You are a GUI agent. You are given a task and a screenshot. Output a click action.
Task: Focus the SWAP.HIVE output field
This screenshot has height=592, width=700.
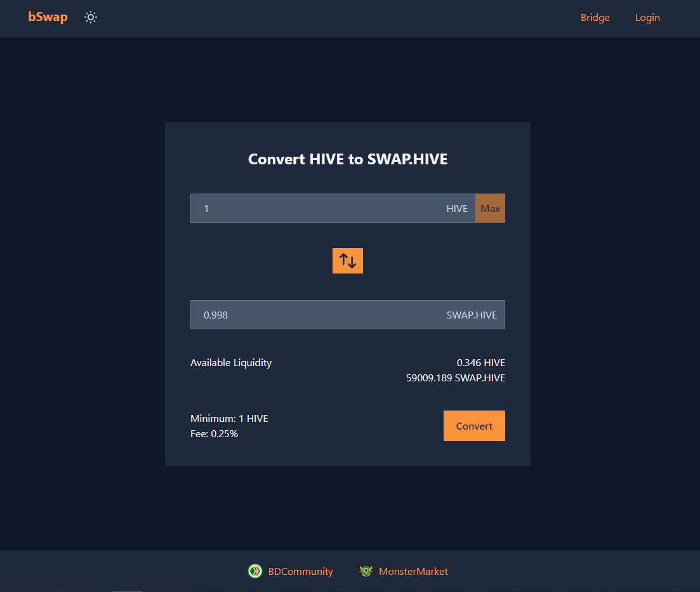click(x=348, y=315)
